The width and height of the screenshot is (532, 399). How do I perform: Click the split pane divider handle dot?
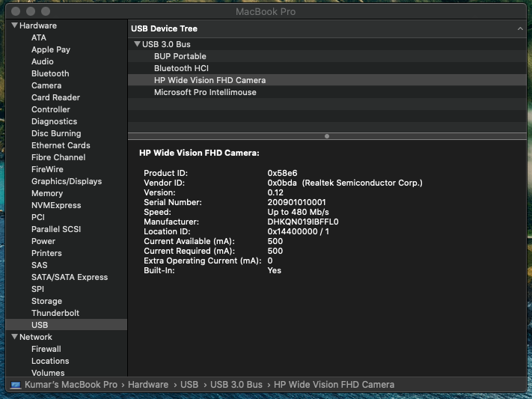(327, 136)
